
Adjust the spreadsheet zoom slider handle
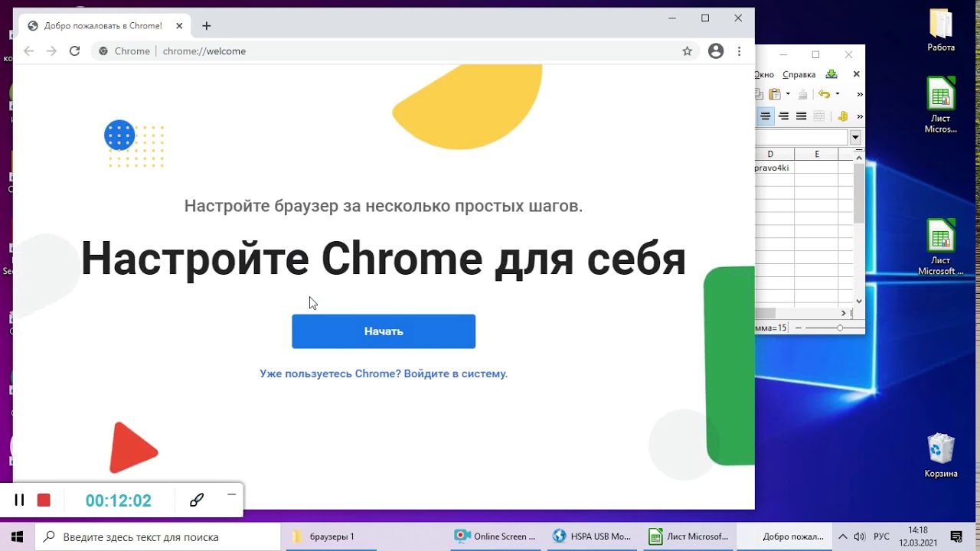[x=840, y=328]
